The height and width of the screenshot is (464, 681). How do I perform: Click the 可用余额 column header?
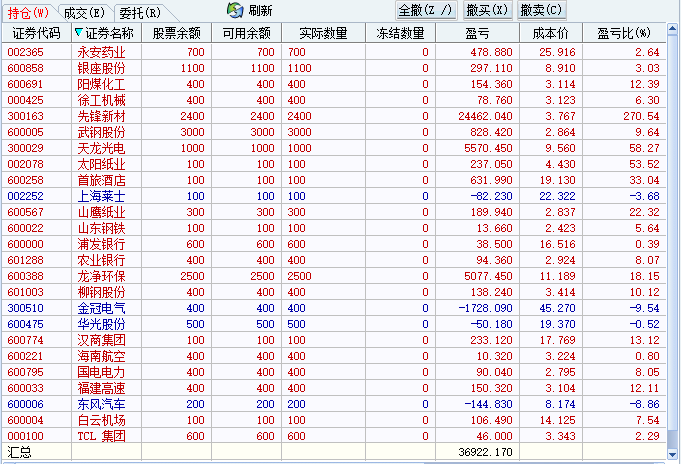[x=247, y=33]
